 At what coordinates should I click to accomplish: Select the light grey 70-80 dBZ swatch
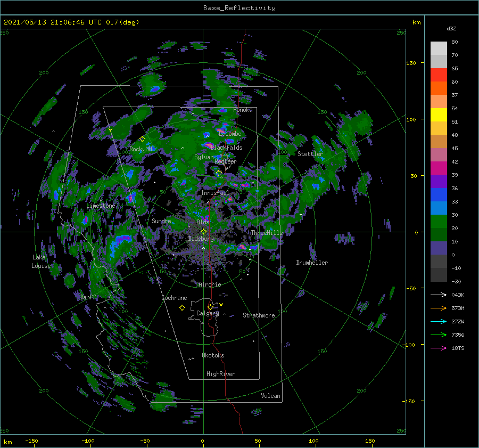point(439,48)
